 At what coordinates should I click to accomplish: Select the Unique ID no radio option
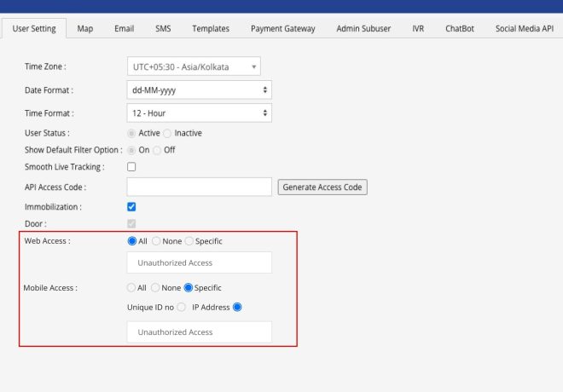181,307
